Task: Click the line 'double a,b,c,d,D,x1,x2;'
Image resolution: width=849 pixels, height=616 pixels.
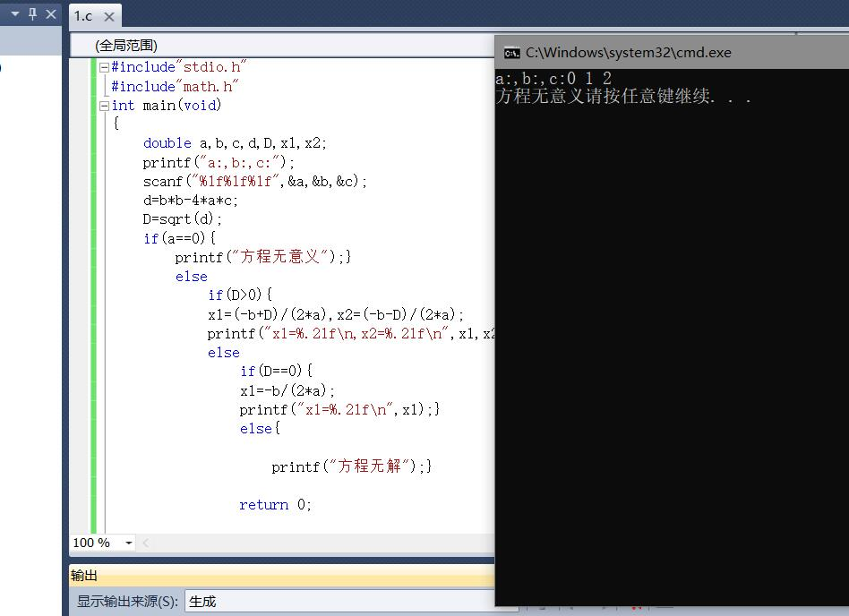Action: [235, 143]
